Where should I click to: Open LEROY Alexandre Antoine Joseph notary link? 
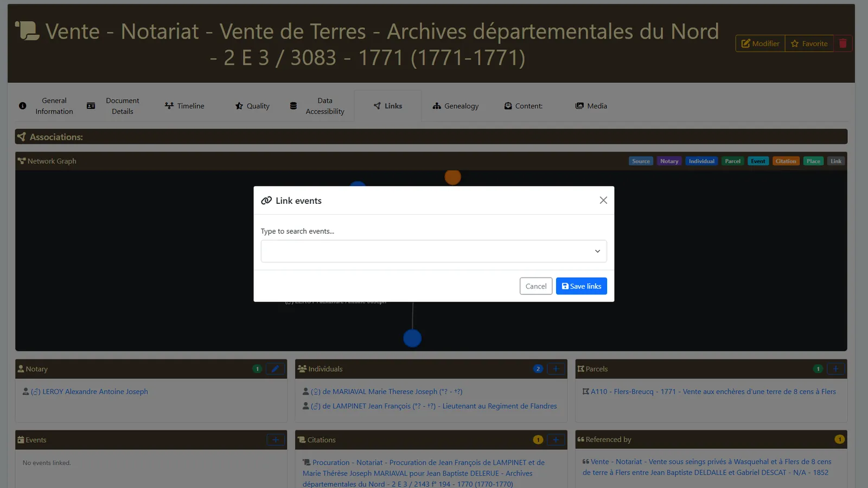click(x=90, y=391)
